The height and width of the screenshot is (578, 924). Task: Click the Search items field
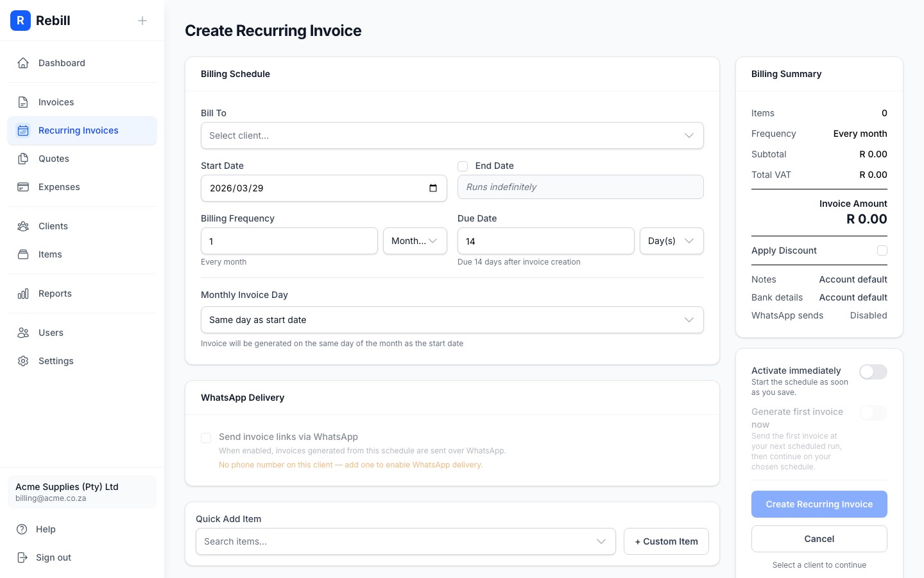406,541
